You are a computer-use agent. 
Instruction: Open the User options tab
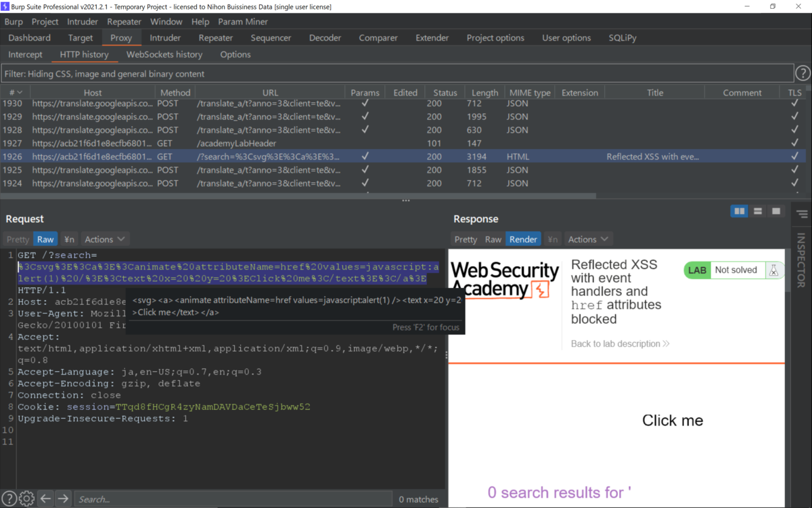566,38
